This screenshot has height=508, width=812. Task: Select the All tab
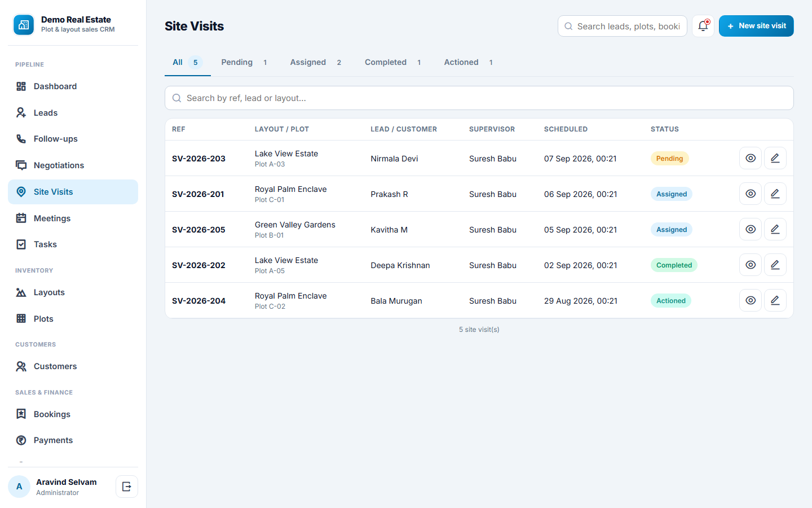(187, 63)
